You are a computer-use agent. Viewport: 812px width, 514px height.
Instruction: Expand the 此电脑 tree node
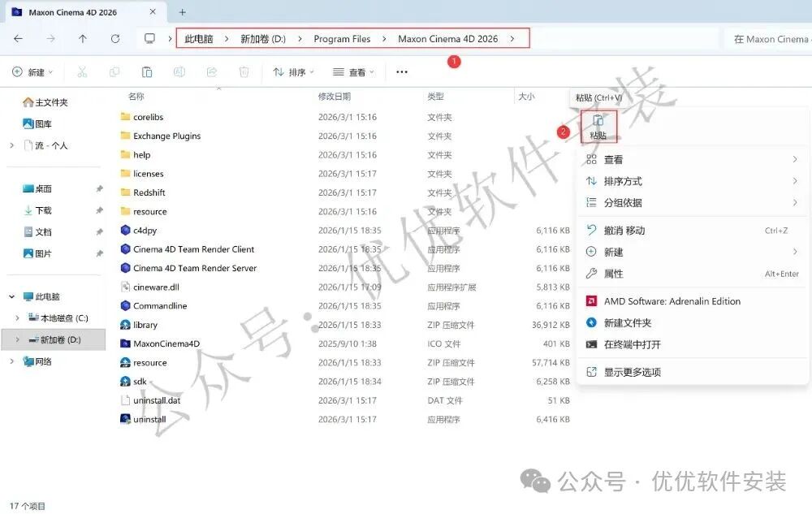[12, 296]
